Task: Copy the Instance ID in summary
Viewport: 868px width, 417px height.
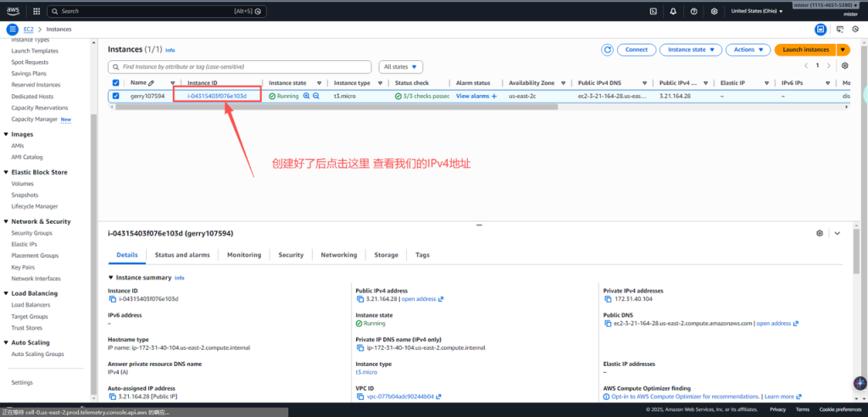Action: pos(113,299)
